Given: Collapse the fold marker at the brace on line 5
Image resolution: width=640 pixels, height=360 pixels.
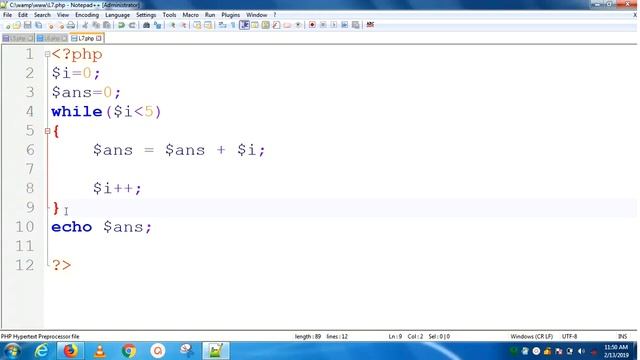Looking at the screenshot, I should coord(47,131).
